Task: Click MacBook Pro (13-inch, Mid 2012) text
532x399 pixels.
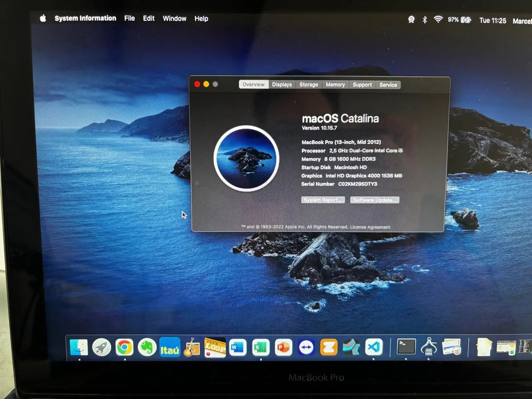Action: pyautogui.click(x=341, y=142)
